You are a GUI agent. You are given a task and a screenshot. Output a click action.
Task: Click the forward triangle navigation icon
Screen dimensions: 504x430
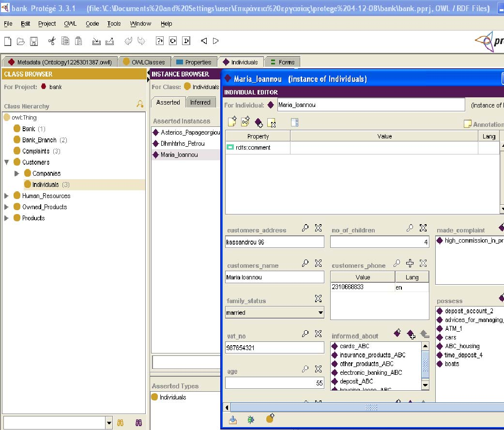click(216, 41)
